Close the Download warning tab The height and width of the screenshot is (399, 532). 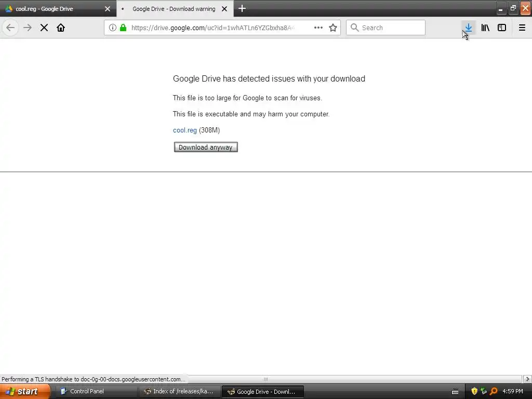pyautogui.click(x=224, y=9)
